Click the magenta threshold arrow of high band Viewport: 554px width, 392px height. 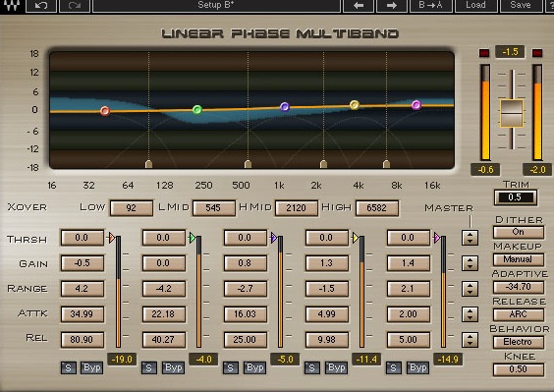pos(437,238)
